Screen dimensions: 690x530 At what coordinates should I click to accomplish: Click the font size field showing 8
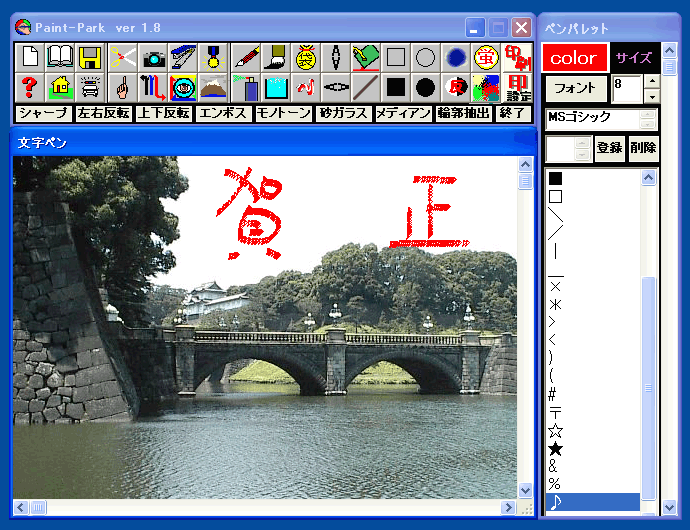click(x=627, y=89)
